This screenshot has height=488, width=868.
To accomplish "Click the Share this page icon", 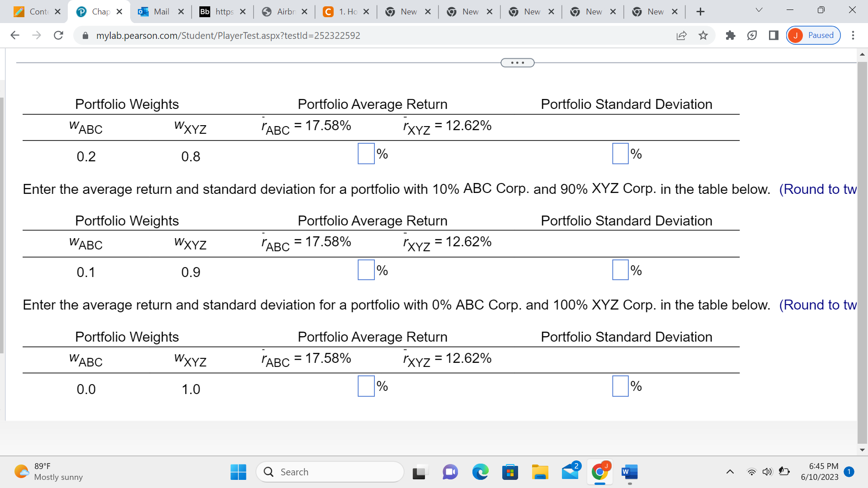I will tap(681, 35).
